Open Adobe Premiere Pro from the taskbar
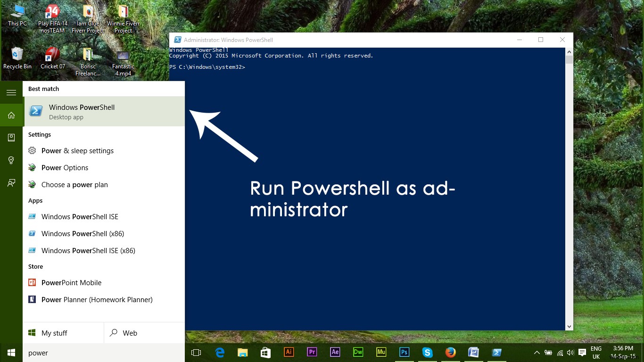644x362 pixels. tap(312, 352)
